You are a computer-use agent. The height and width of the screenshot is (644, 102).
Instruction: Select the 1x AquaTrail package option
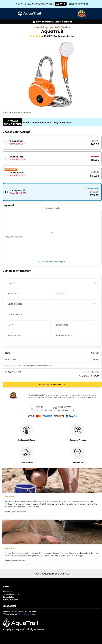point(52,142)
